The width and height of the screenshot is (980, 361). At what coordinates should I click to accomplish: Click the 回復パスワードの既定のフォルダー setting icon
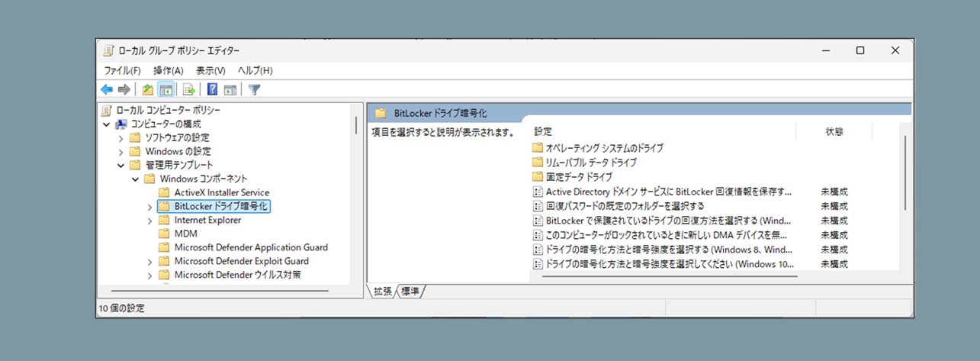(x=537, y=206)
